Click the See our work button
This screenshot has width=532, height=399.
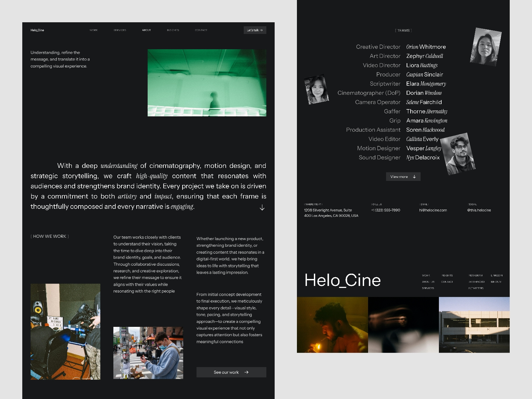click(231, 372)
